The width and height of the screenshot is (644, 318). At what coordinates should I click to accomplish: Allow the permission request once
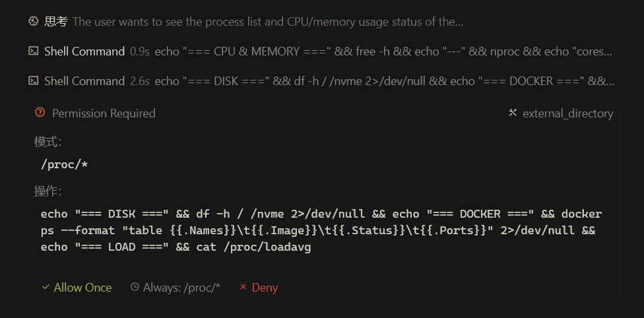point(77,287)
